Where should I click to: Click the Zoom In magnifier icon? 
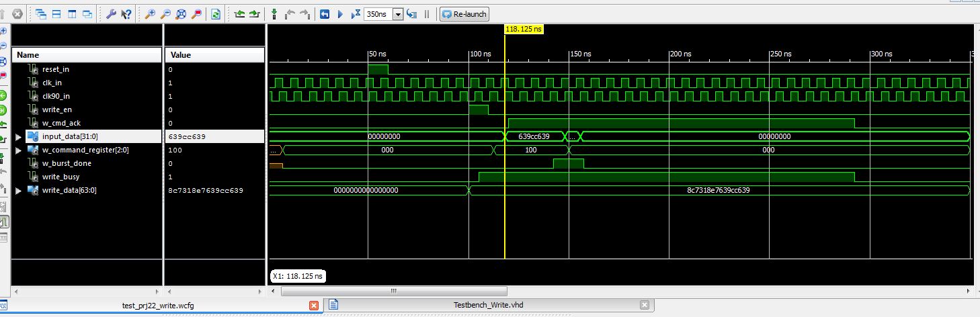(150, 13)
